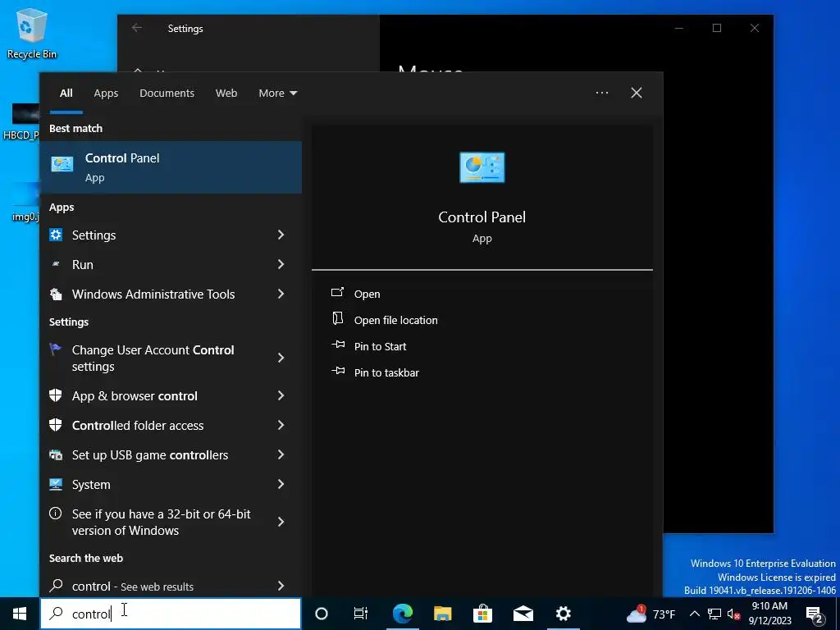Open the Mail app on the taskbar
840x630 pixels.
[x=523, y=614]
